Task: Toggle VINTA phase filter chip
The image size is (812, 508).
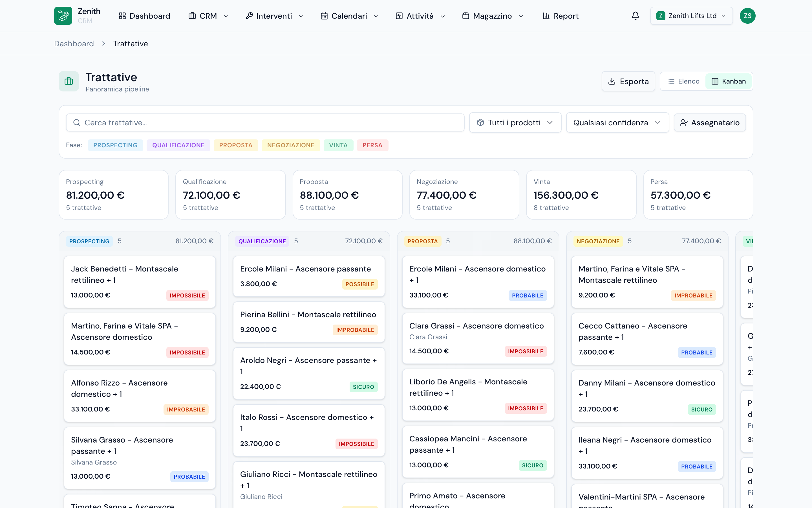Action: tap(338, 145)
